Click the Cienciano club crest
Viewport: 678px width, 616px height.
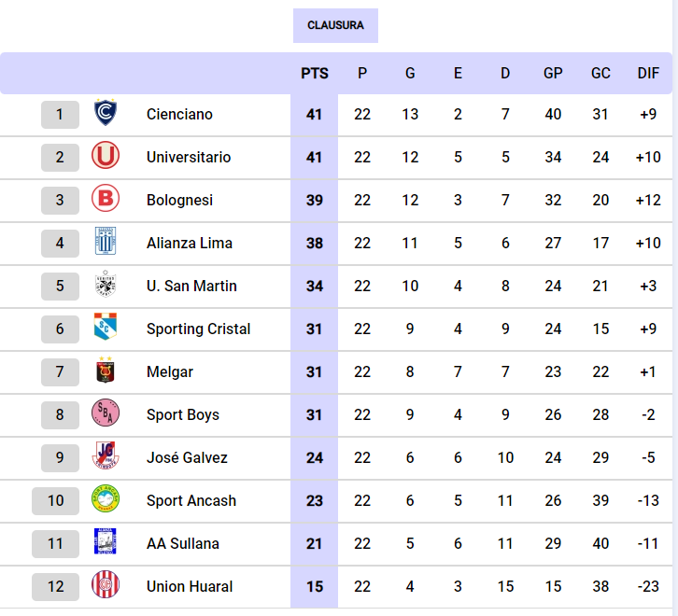105,114
